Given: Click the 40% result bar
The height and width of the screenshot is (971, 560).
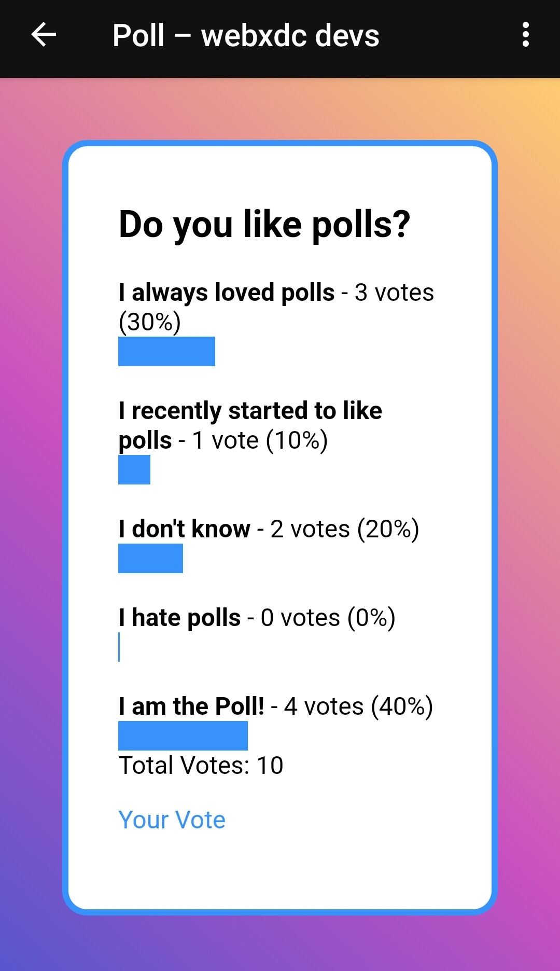Looking at the screenshot, I should (183, 736).
